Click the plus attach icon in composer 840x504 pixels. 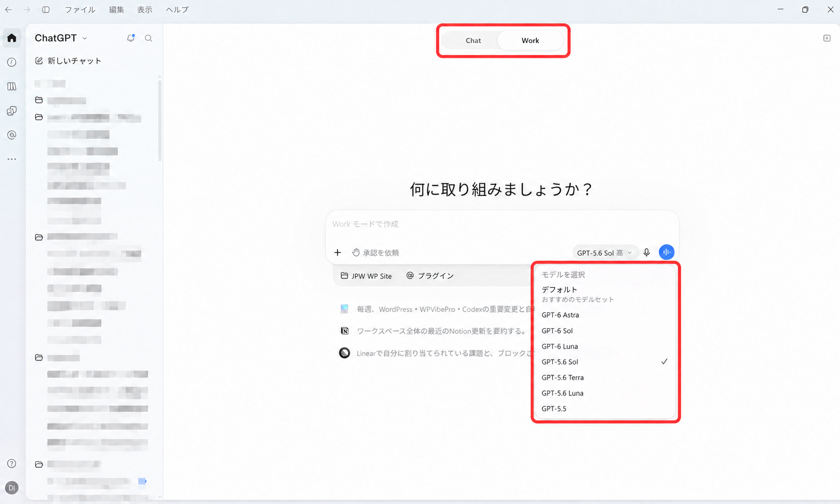coord(338,253)
